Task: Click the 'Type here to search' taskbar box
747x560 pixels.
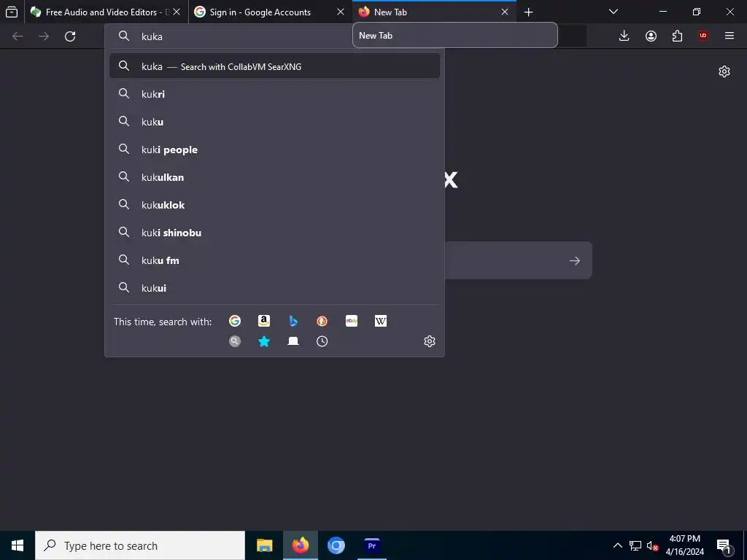Action: (140, 545)
